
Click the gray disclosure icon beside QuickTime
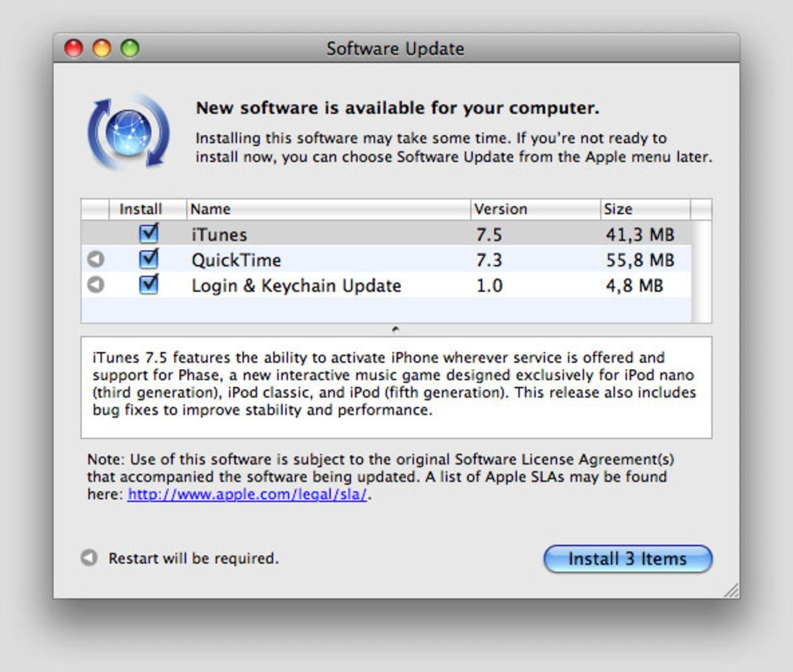[x=95, y=260]
